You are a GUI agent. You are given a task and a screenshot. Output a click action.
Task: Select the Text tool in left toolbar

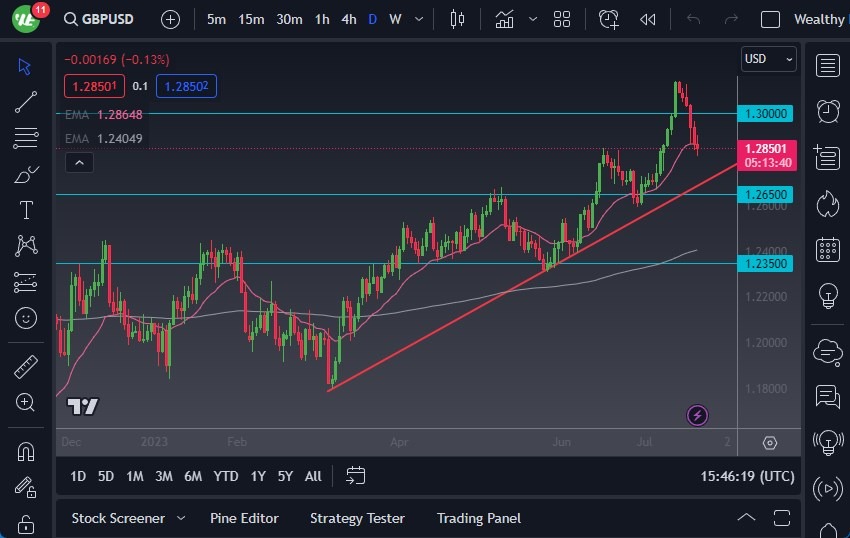26,210
